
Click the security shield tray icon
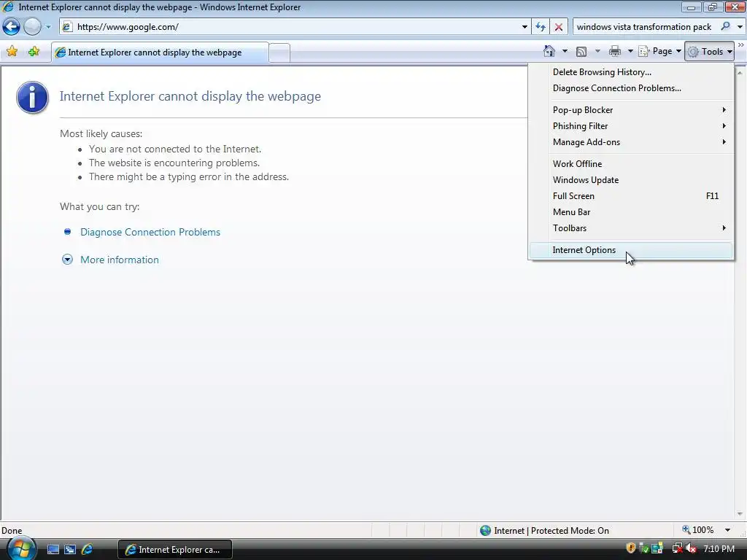tap(631, 548)
